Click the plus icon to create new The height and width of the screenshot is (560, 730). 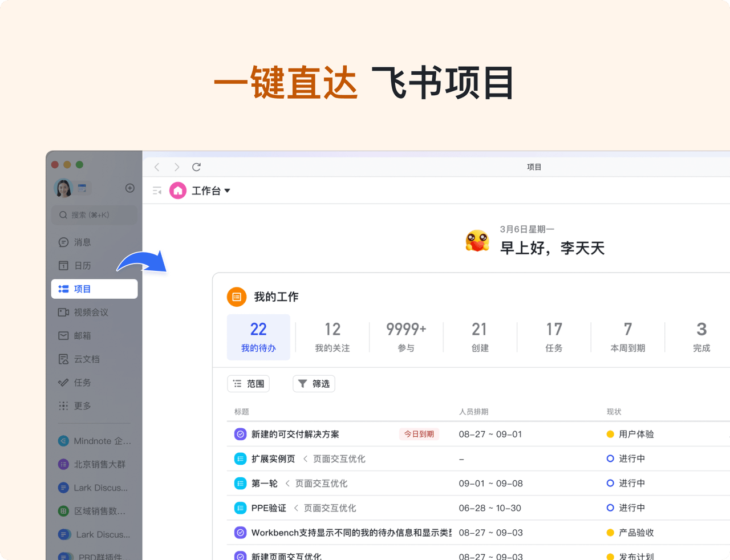[130, 188]
